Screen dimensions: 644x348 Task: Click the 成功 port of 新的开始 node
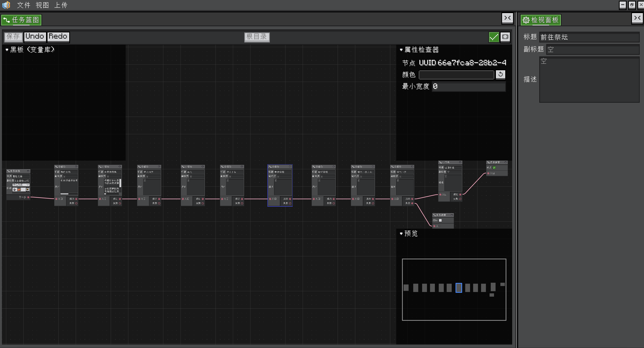pyautogui.click(x=76, y=199)
